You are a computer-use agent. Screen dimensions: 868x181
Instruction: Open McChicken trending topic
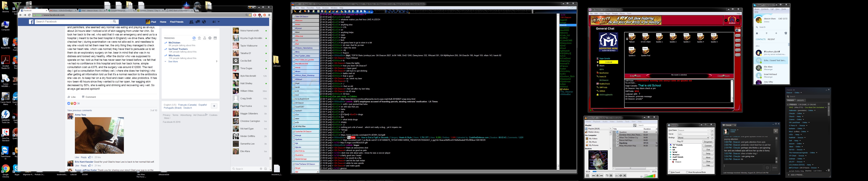(174, 43)
